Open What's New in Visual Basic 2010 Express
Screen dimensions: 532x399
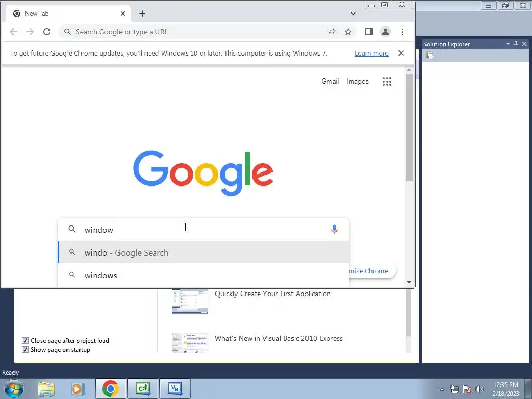click(x=278, y=339)
